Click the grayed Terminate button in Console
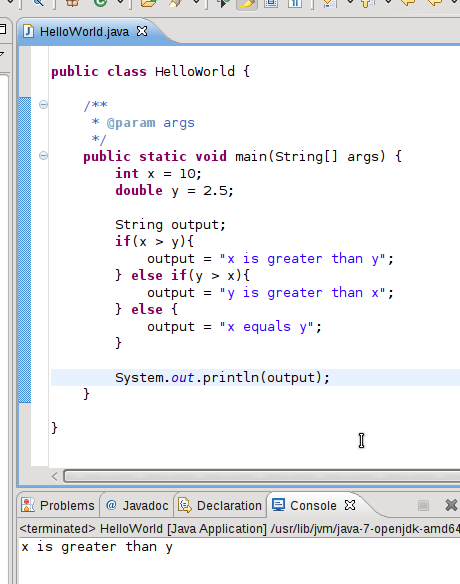 pyautogui.click(x=423, y=505)
